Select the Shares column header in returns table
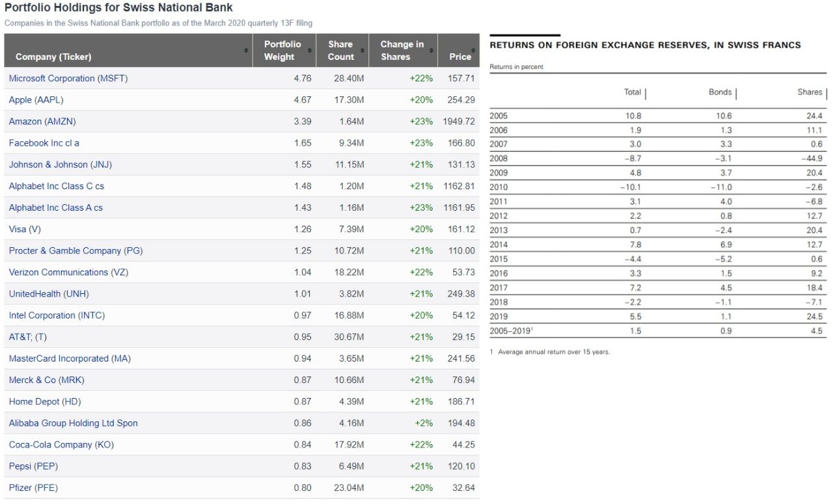Viewport: 833px width, 504px height. (810, 92)
